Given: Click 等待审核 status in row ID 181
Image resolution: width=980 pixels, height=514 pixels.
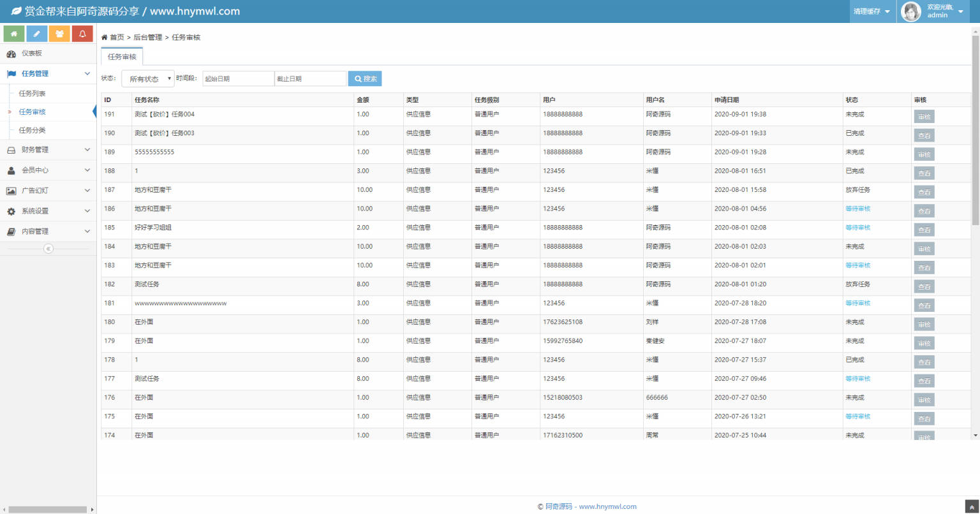Looking at the screenshot, I should [x=857, y=304].
